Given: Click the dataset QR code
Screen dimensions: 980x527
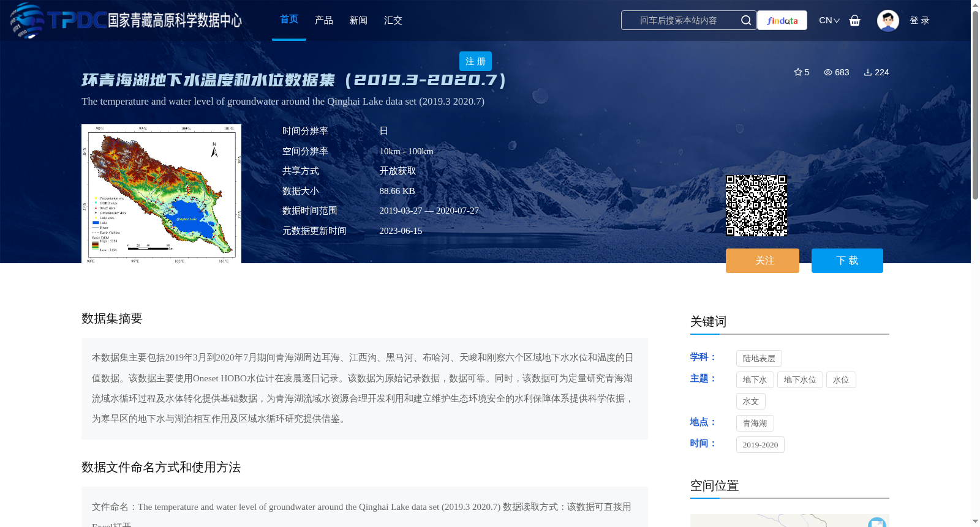Looking at the screenshot, I should coord(756,206).
